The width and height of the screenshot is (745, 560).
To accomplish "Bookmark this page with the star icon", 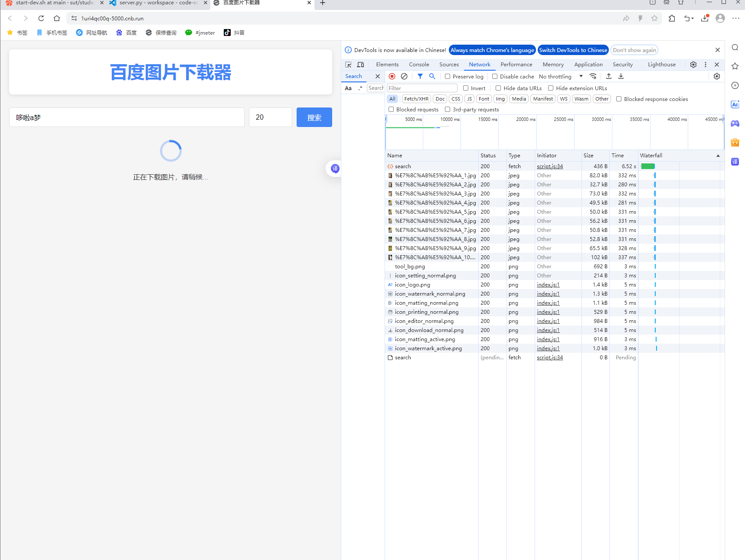I will pos(654,18).
